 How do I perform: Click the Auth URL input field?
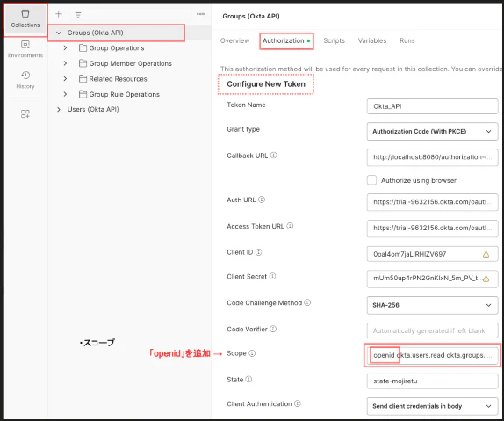pos(432,202)
